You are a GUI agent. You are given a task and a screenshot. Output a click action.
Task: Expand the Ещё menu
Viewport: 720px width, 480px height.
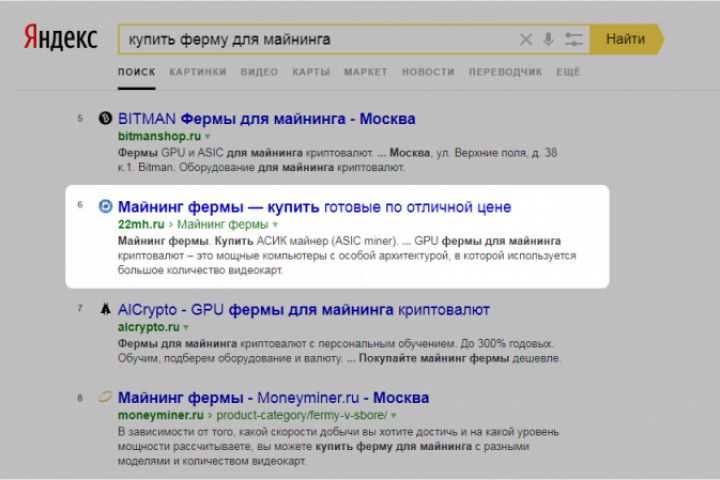[568, 72]
